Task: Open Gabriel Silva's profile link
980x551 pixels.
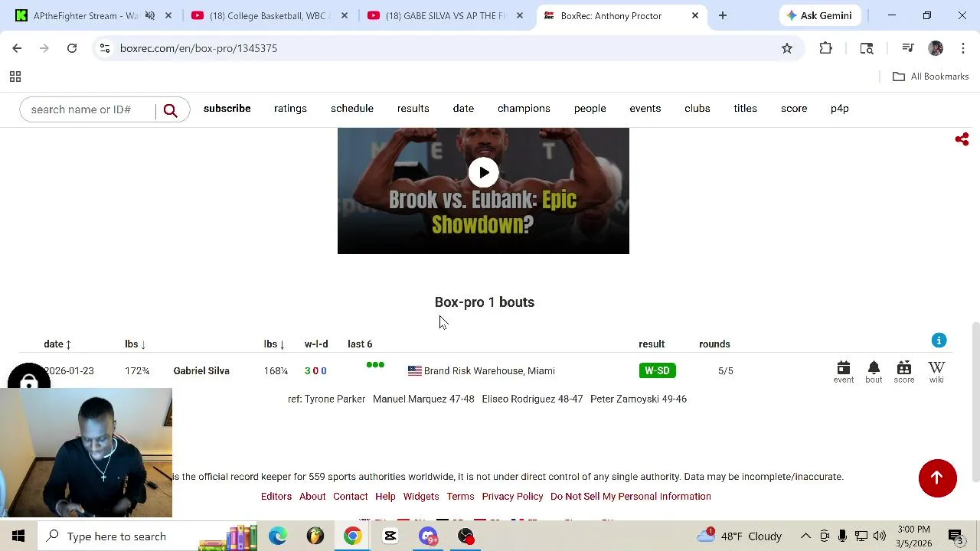Action: pyautogui.click(x=201, y=371)
